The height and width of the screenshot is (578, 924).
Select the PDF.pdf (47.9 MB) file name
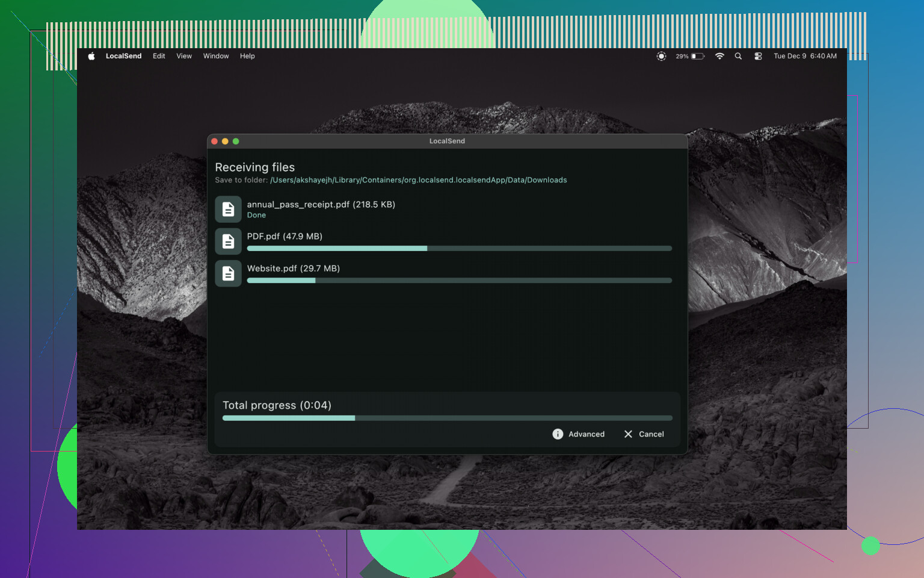tap(285, 237)
